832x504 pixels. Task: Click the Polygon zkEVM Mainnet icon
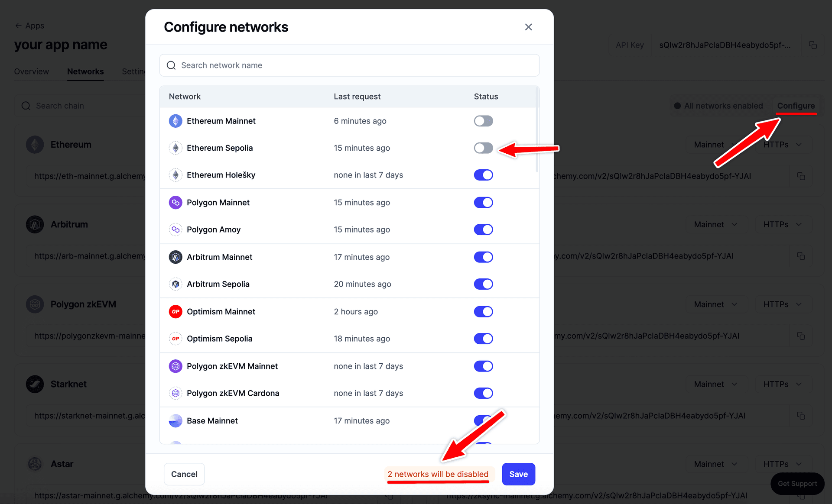click(x=175, y=366)
